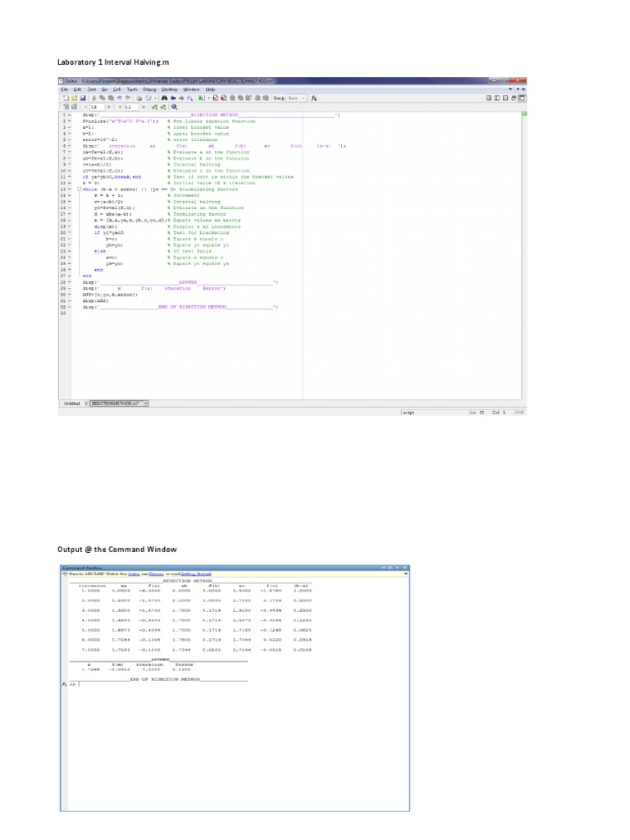Click the Demos link in Command Window

(155, 573)
